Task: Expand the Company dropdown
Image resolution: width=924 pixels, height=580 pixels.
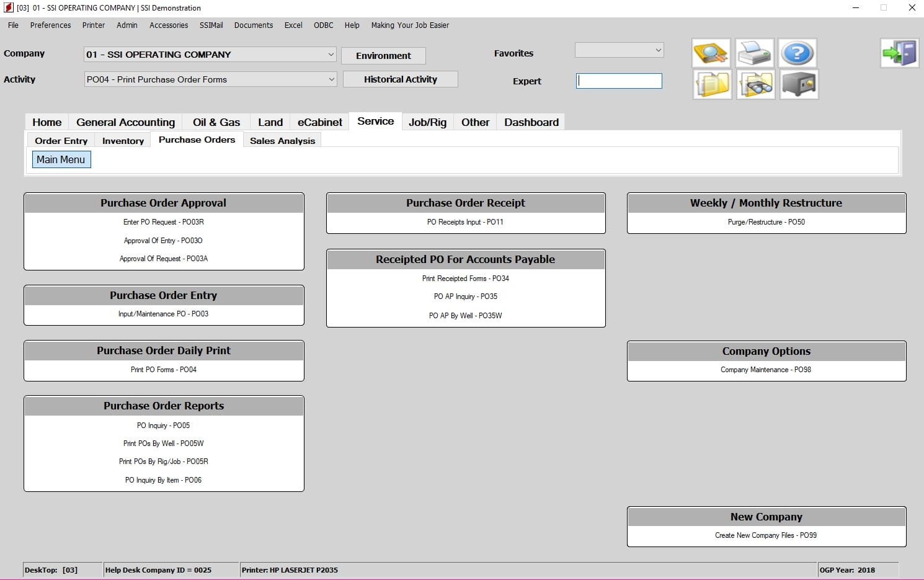Action: pyautogui.click(x=331, y=55)
